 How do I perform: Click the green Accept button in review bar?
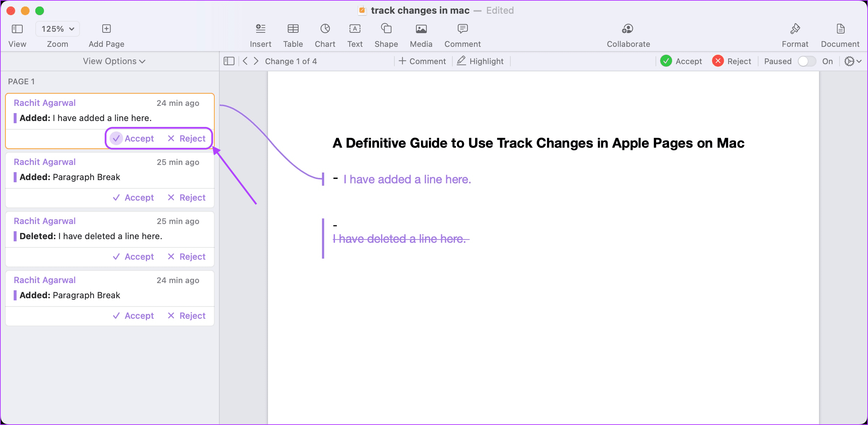click(681, 61)
